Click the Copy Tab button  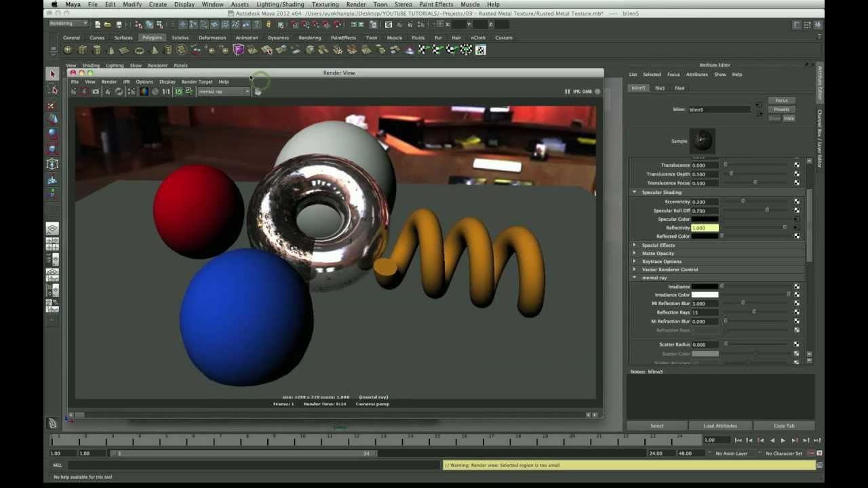pyautogui.click(x=784, y=426)
